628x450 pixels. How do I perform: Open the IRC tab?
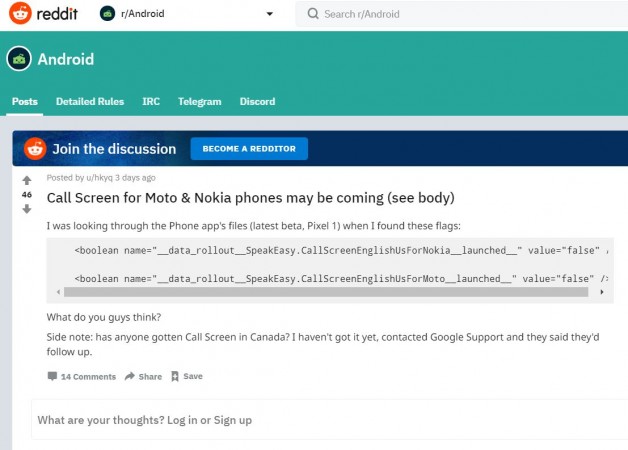(151, 101)
